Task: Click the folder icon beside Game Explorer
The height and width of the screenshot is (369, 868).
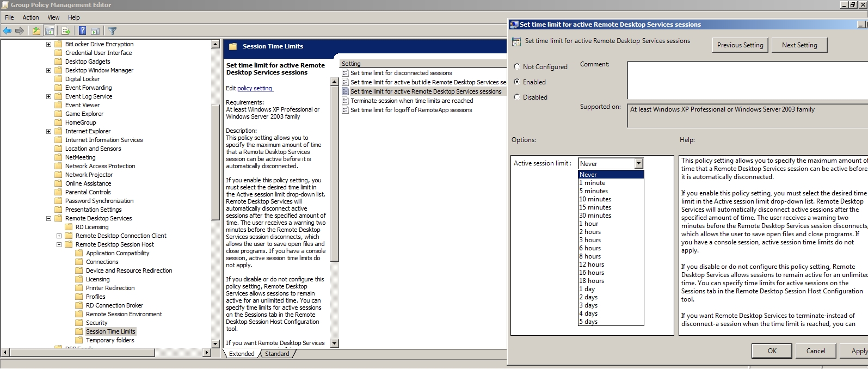Action: [x=58, y=114]
